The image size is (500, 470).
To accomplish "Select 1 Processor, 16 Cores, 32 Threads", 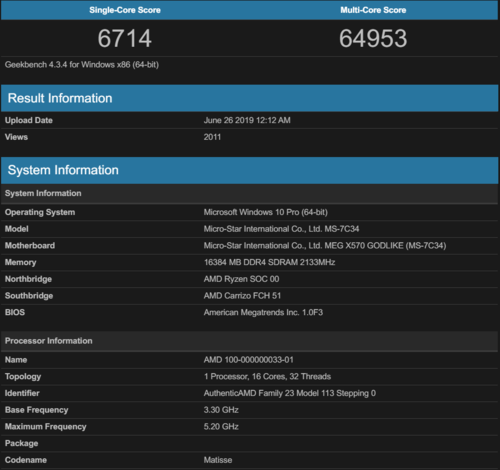I will click(x=267, y=377).
